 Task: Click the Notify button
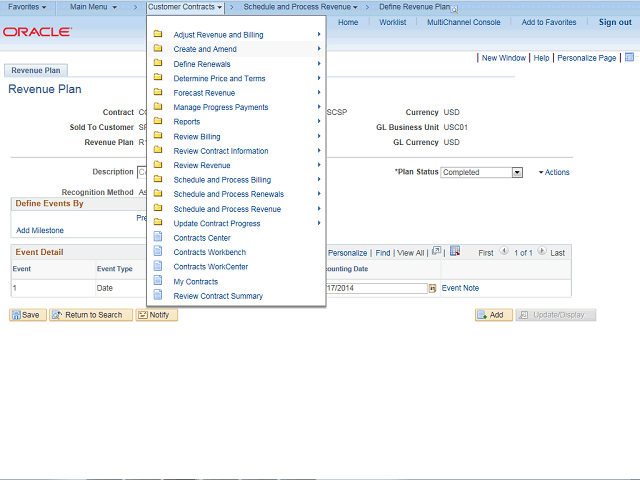[x=157, y=315]
